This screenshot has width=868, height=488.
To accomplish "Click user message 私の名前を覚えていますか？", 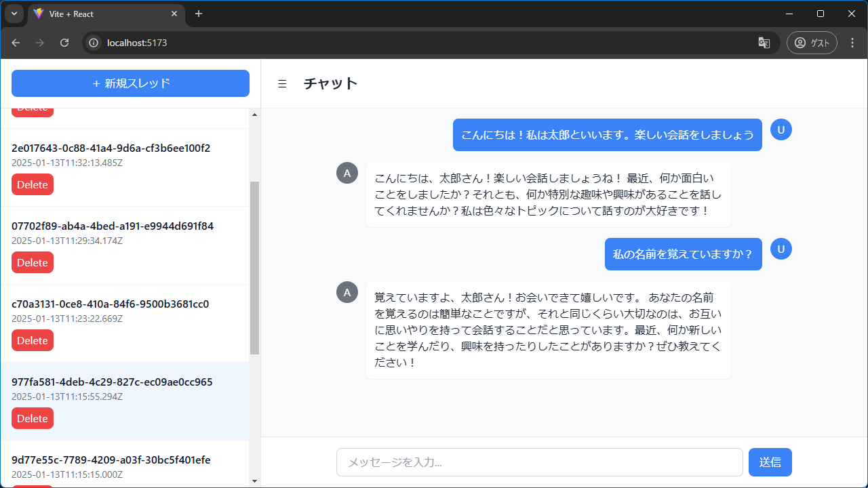I will [684, 254].
